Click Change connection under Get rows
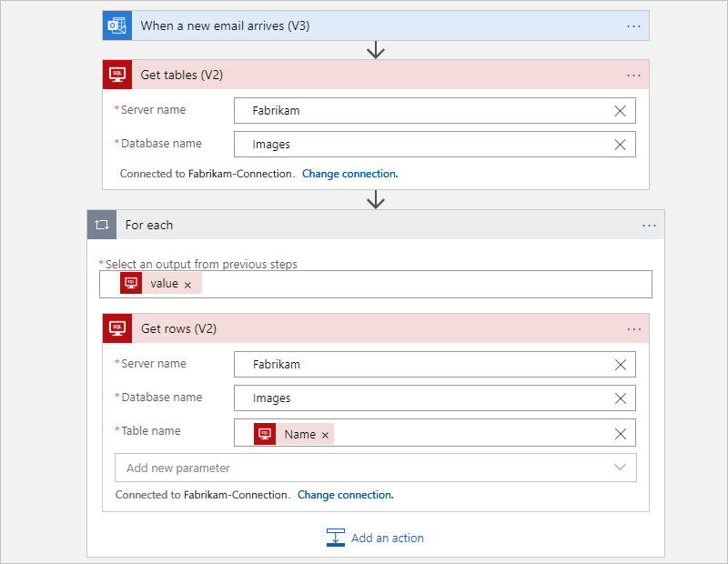 (x=345, y=494)
